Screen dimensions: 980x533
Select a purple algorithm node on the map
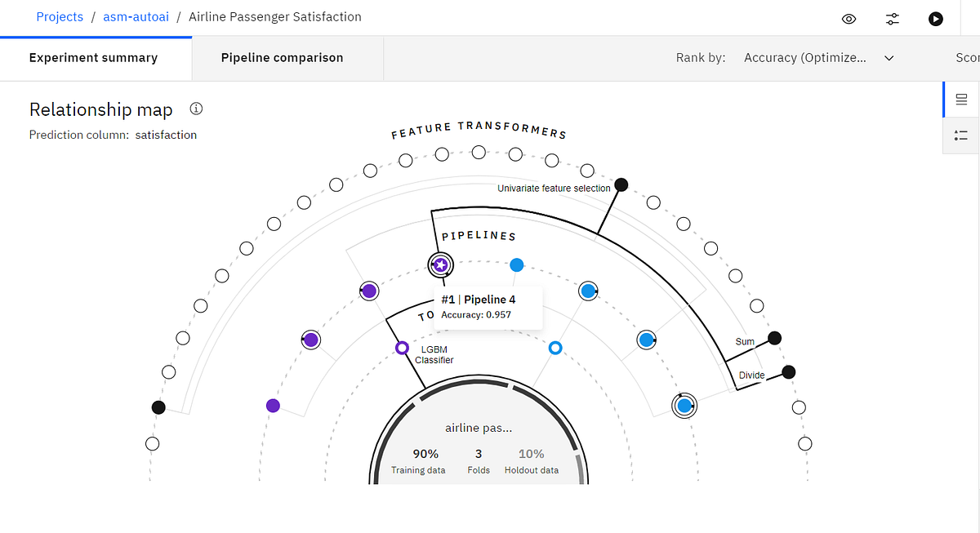click(x=368, y=290)
